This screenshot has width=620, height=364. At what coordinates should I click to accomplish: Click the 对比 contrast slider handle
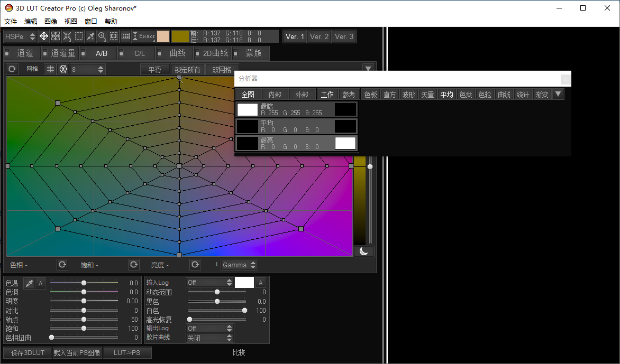(84, 311)
